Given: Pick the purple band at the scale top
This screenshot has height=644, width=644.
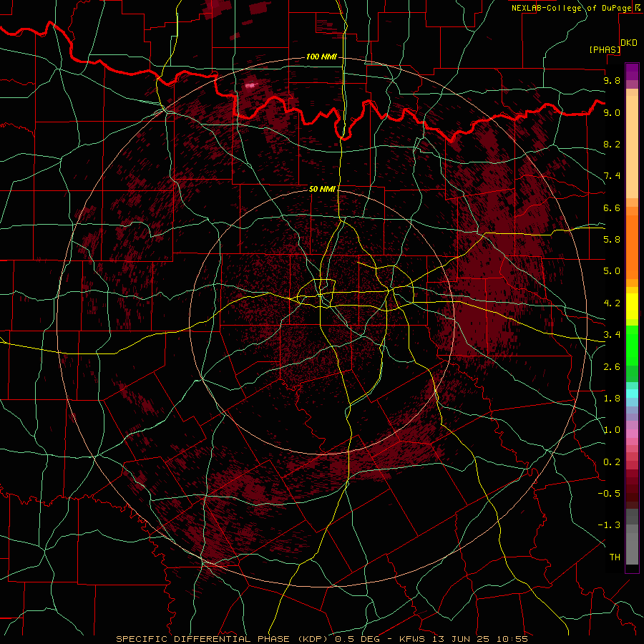Looking at the screenshot, I should 632,72.
